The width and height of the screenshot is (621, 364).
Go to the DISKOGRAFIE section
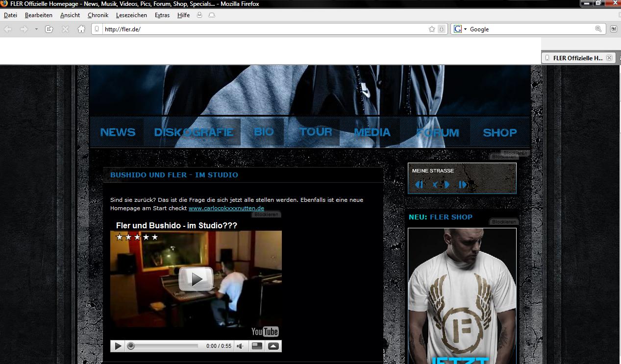194,132
